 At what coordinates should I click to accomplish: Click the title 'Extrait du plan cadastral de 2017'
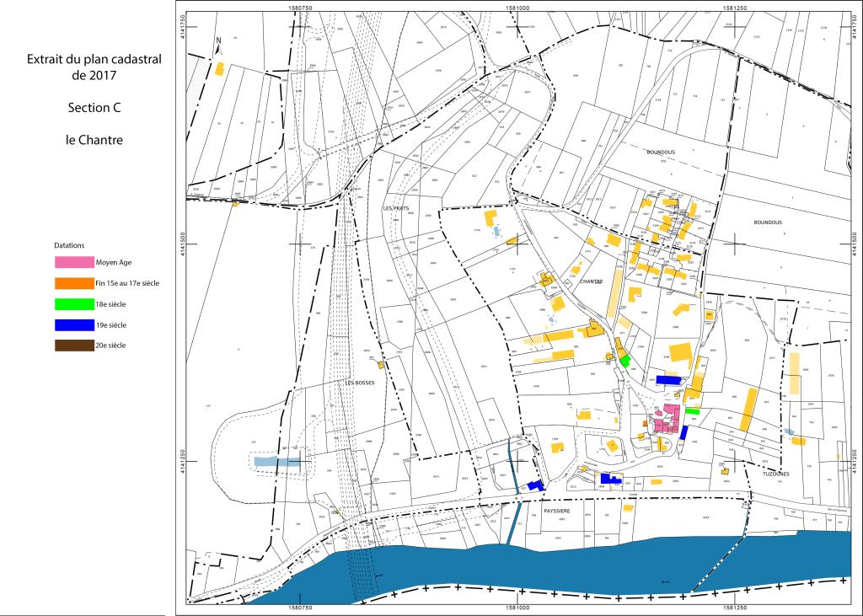click(x=94, y=67)
